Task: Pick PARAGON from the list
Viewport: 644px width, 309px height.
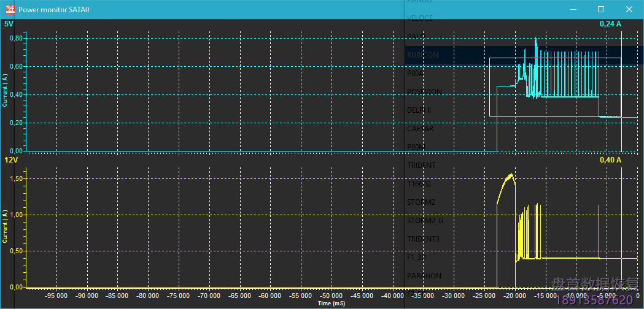Action: 424,276
